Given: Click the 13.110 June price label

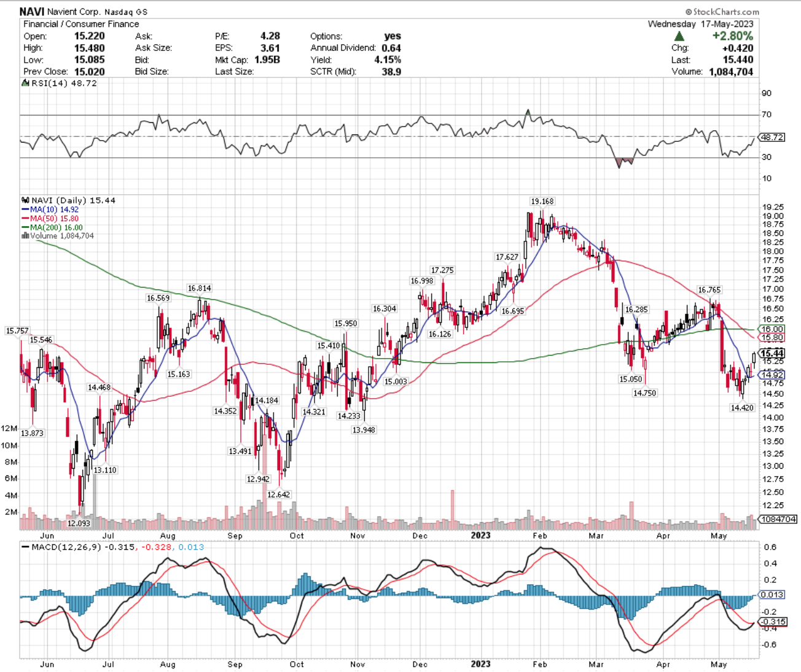Looking at the screenshot, I should (105, 470).
